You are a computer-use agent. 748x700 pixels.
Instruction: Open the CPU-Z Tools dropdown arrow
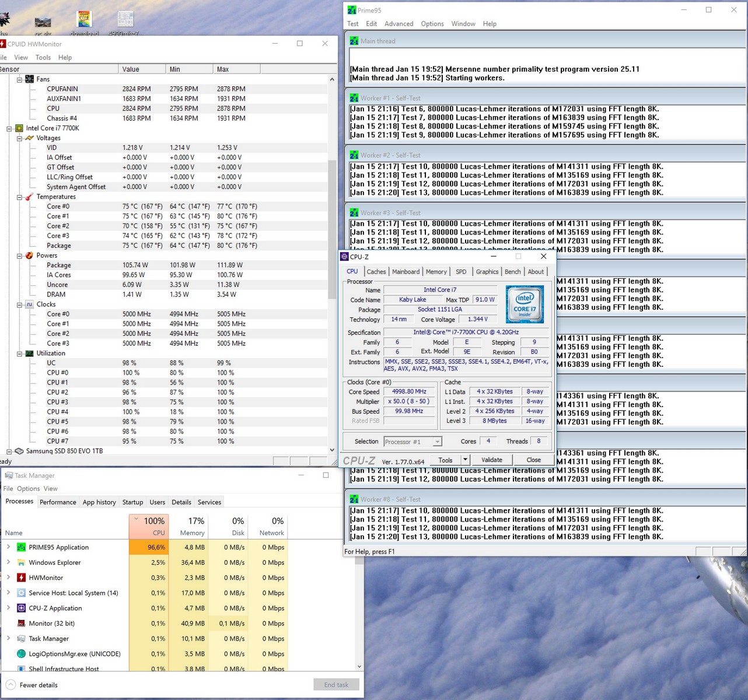pos(465,460)
